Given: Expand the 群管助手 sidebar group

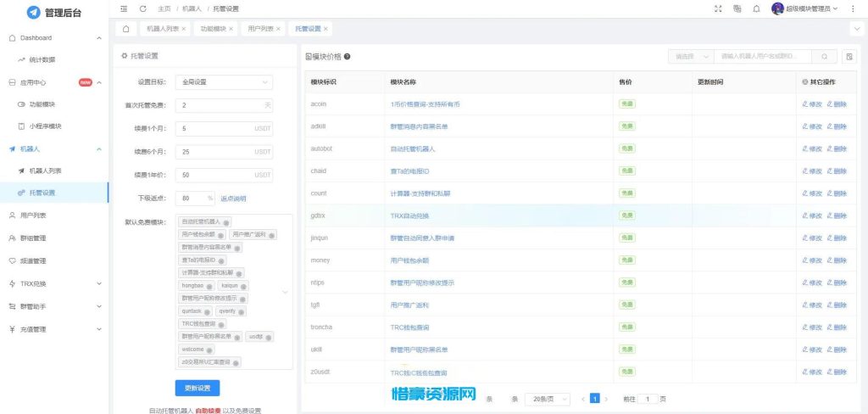Looking at the screenshot, I should click(x=99, y=306).
